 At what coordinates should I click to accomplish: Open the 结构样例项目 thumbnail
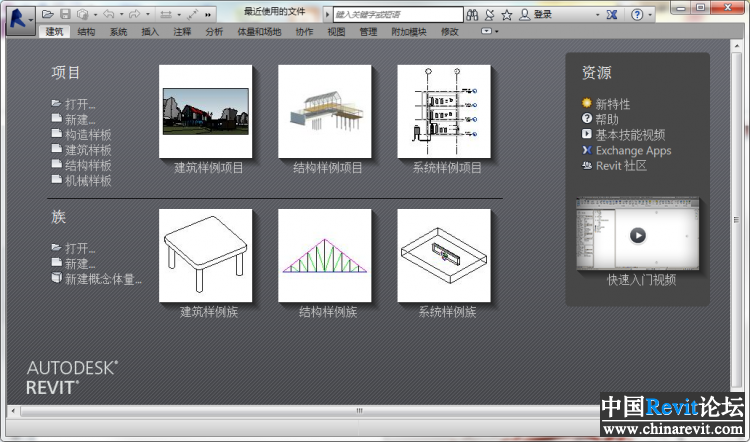pyautogui.click(x=325, y=111)
